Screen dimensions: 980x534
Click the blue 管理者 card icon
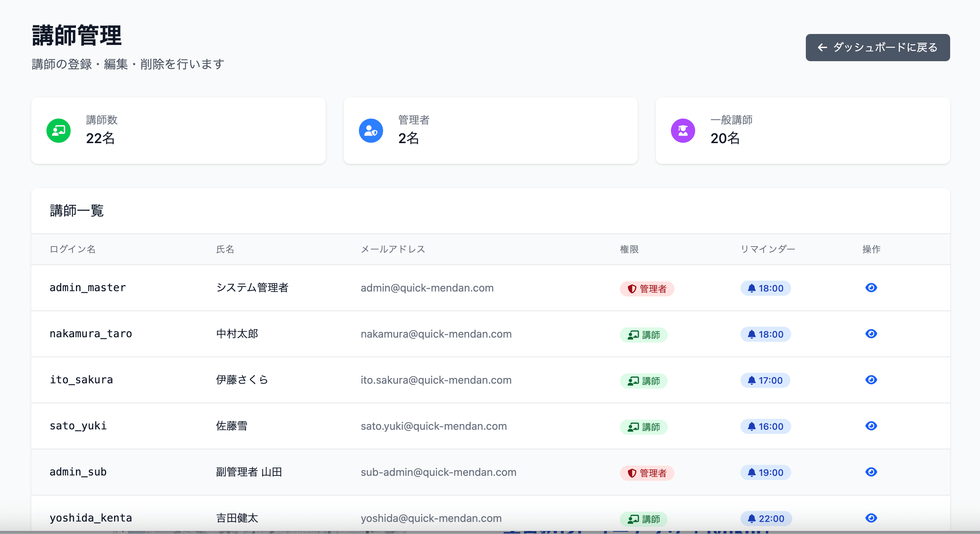pos(371,130)
